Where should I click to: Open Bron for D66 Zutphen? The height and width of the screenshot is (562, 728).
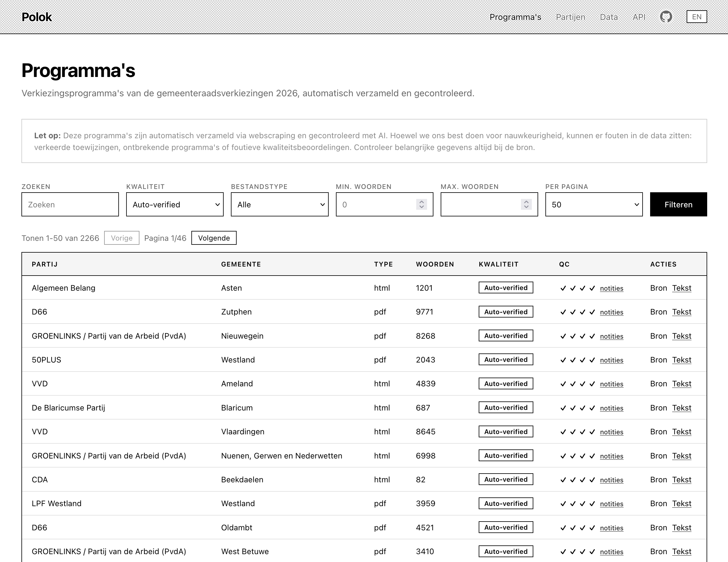coord(659,312)
